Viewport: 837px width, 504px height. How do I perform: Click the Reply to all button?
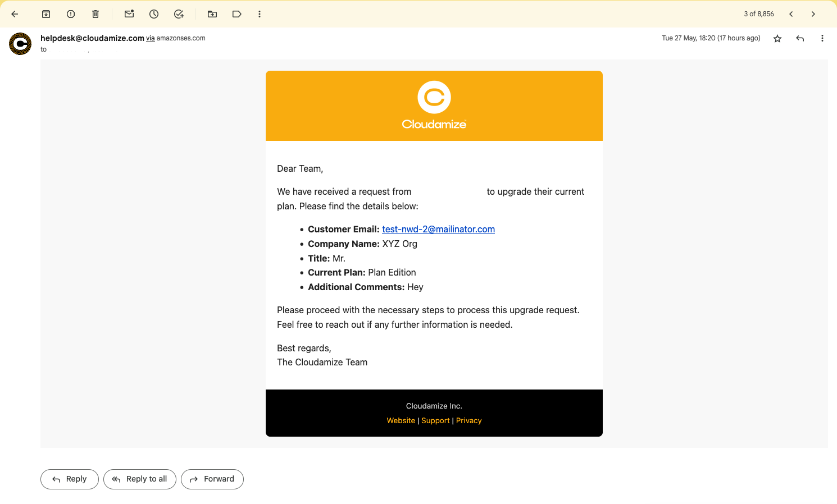[x=140, y=479]
